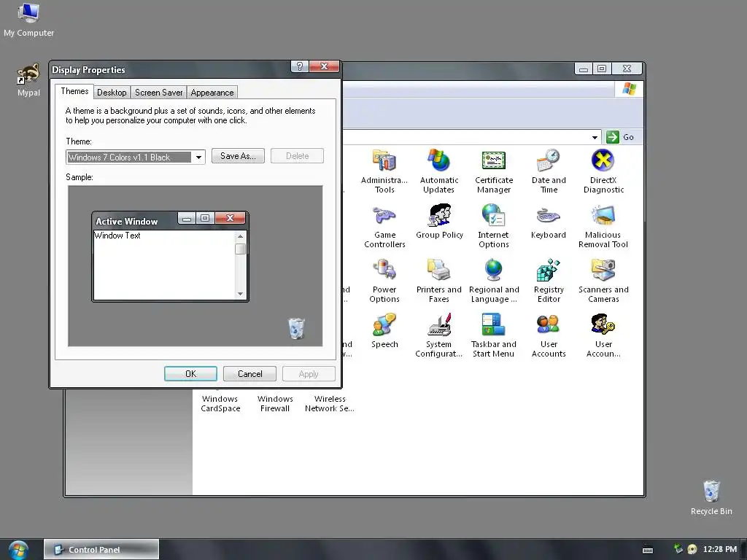747x560 pixels.
Task: Open User Accounts icon with two people
Action: click(549, 335)
